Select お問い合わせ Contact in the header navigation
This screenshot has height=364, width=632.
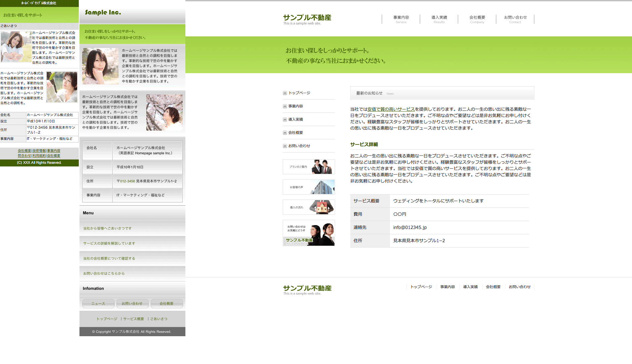click(x=515, y=19)
